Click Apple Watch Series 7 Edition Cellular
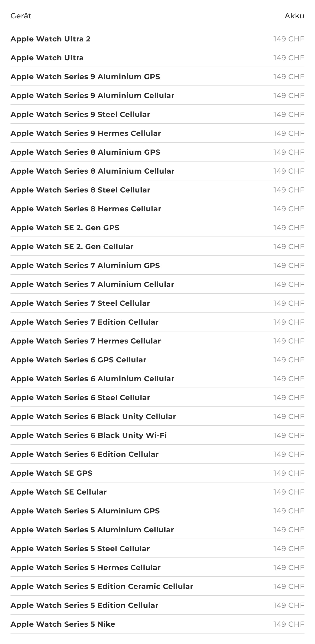 [85, 322]
